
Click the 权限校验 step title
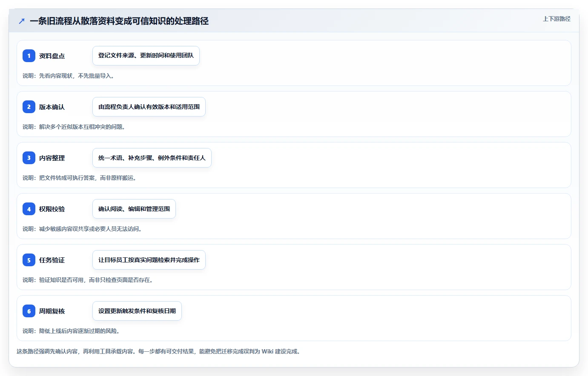coord(52,209)
